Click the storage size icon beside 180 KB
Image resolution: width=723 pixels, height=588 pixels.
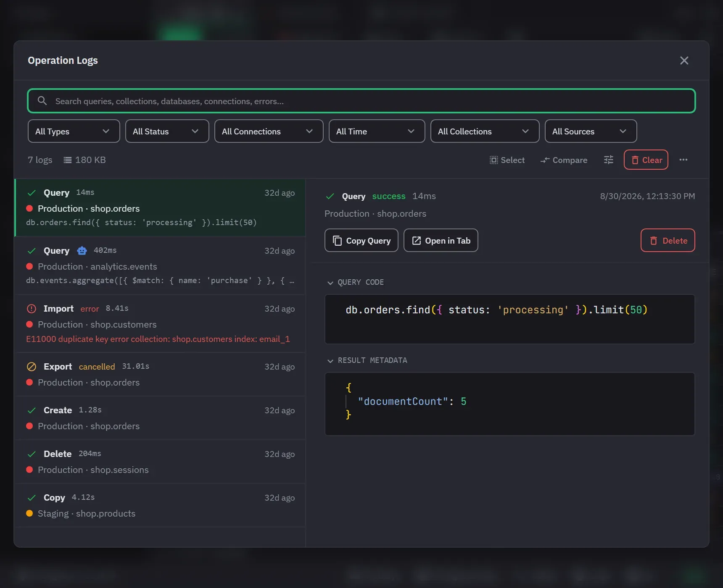[x=67, y=160]
